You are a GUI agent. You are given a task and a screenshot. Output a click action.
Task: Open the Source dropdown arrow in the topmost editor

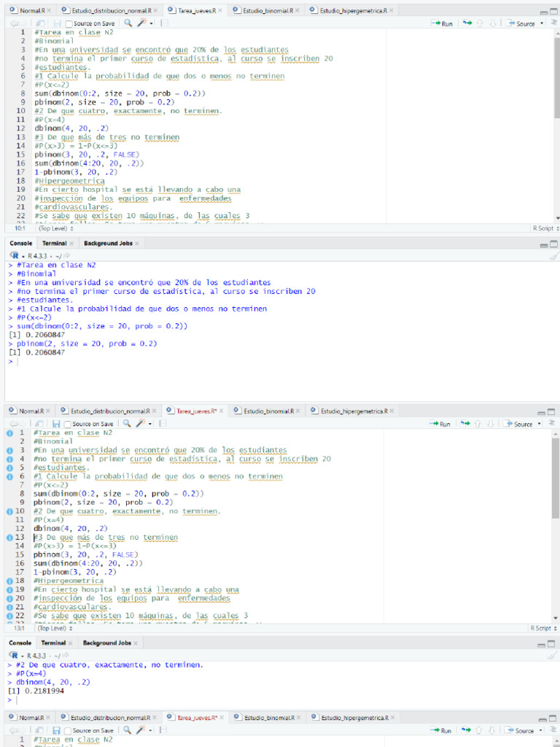tap(542, 24)
